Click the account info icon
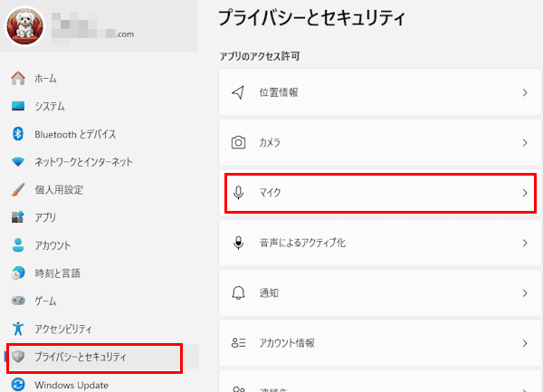Image resolution: width=543 pixels, height=392 pixels. coord(238,343)
